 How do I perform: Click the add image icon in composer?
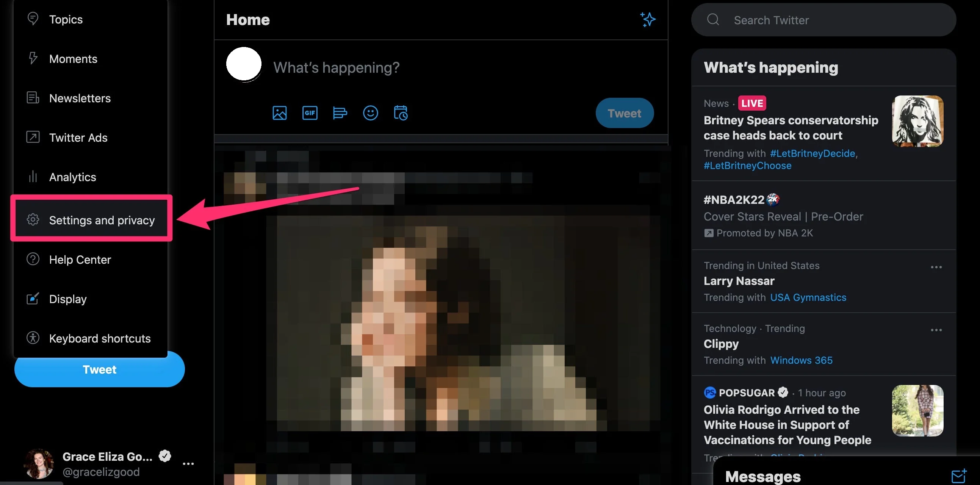(x=279, y=113)
